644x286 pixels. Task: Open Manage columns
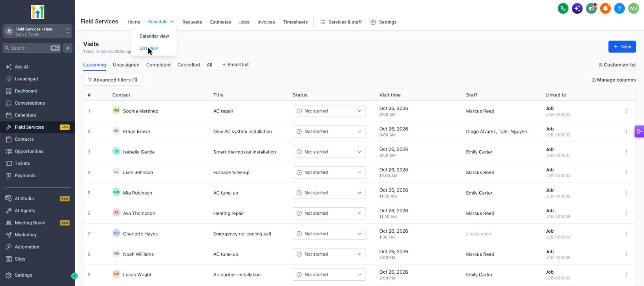614,80
